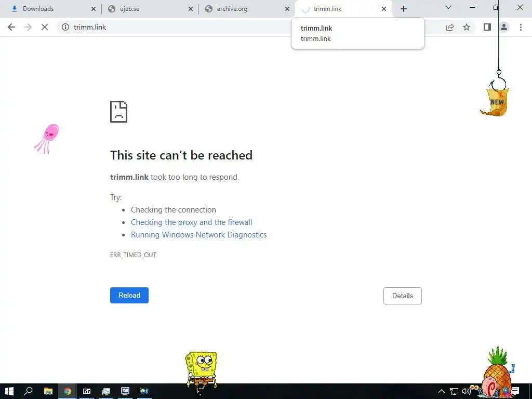Open the profile avatar menu
The height and width of the screenshot is (399, 532).
[x=504, y=27]
